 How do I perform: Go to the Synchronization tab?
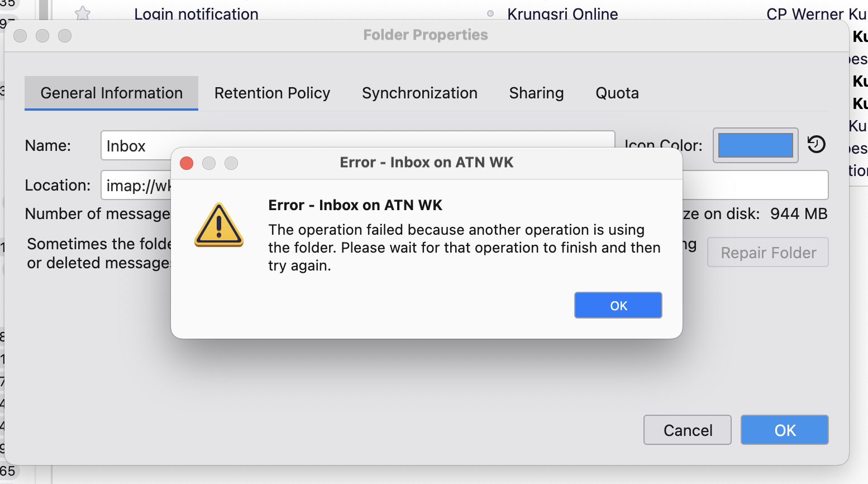tap(419, 93)
